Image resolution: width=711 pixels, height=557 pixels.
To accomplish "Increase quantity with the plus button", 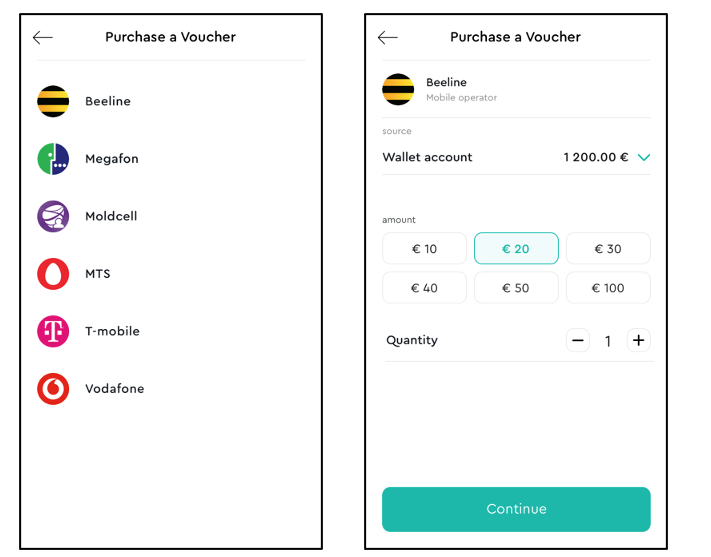I will pyautogui.click(x=638, y=340).
